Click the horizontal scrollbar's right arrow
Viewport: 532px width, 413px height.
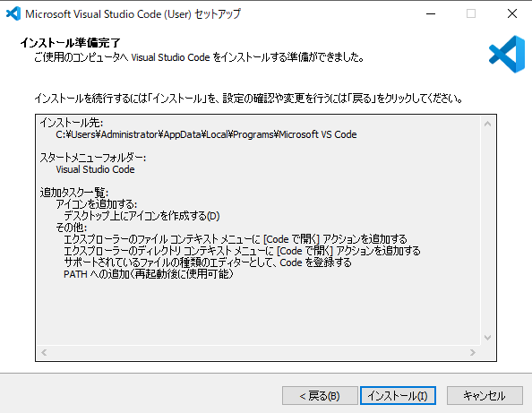(x=473, y=353)
